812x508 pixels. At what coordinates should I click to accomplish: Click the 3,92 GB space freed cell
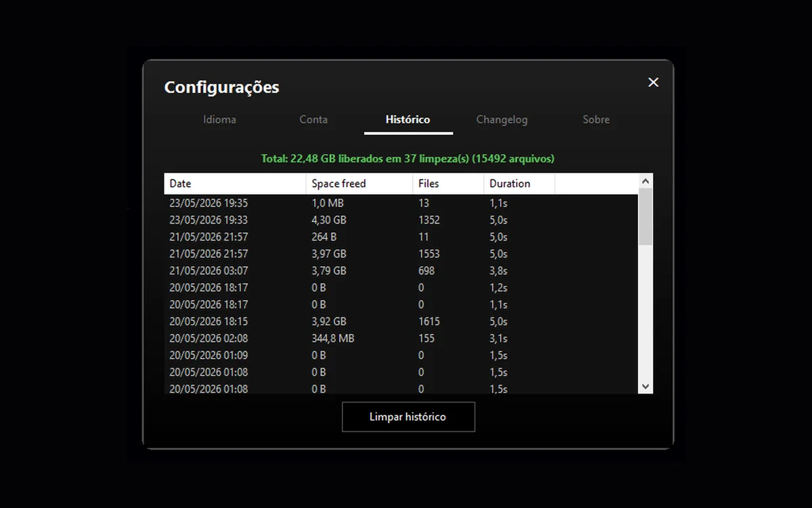coord(329,321)
